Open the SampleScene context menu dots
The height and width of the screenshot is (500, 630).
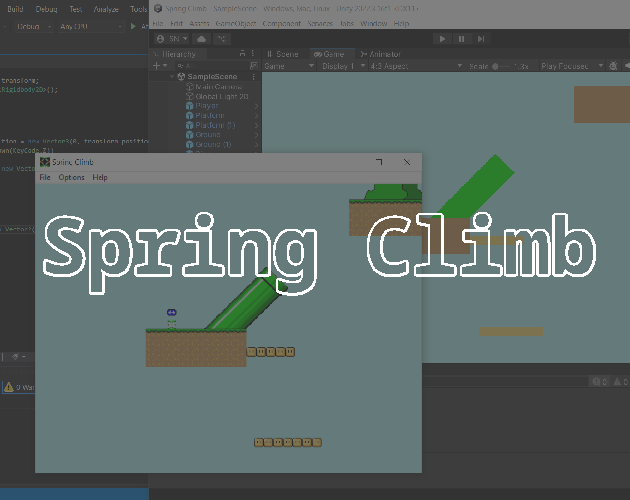(254, 76)
